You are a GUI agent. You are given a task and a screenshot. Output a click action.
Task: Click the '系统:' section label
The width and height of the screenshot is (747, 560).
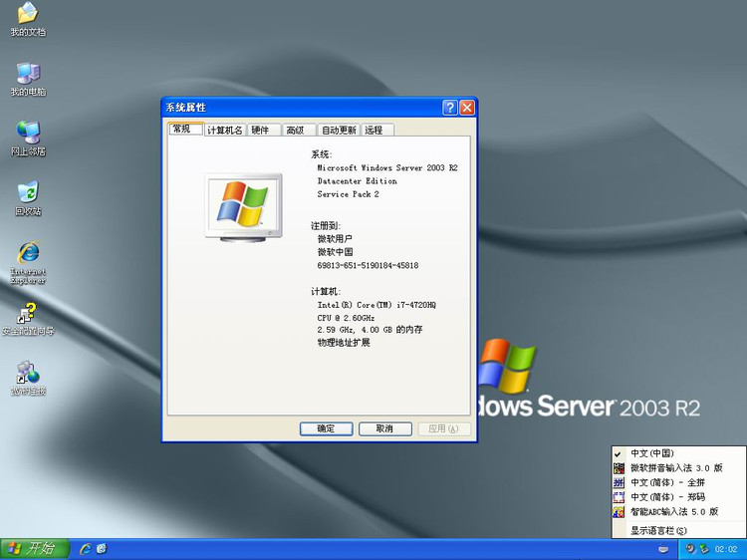[x=322, y=154]
